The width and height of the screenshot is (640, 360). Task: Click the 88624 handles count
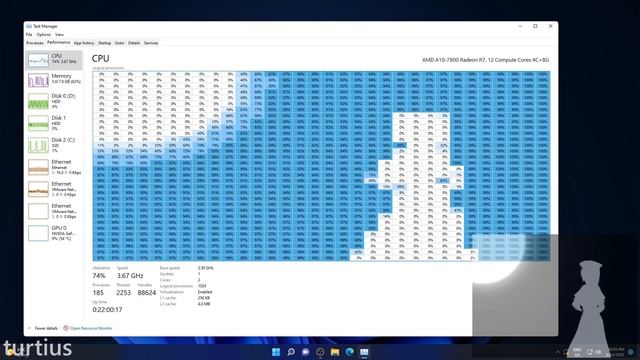coord(147,293)
